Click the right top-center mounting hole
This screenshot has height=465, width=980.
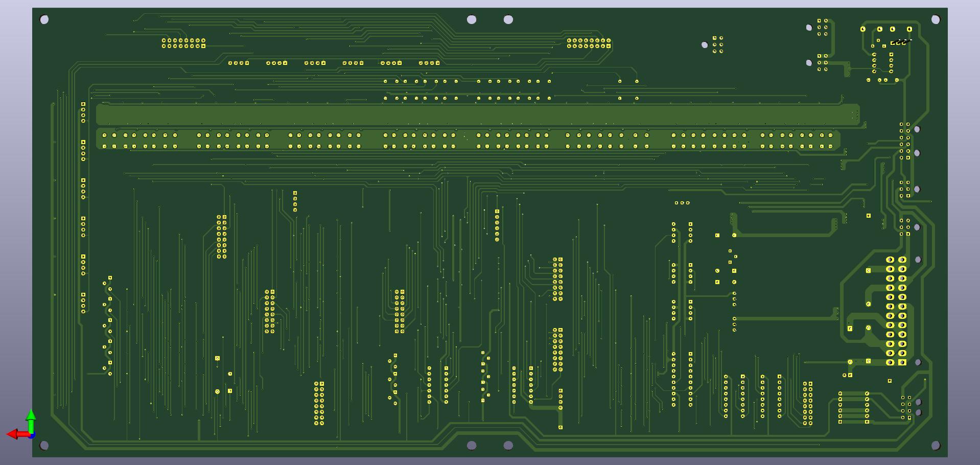(508, 19)
